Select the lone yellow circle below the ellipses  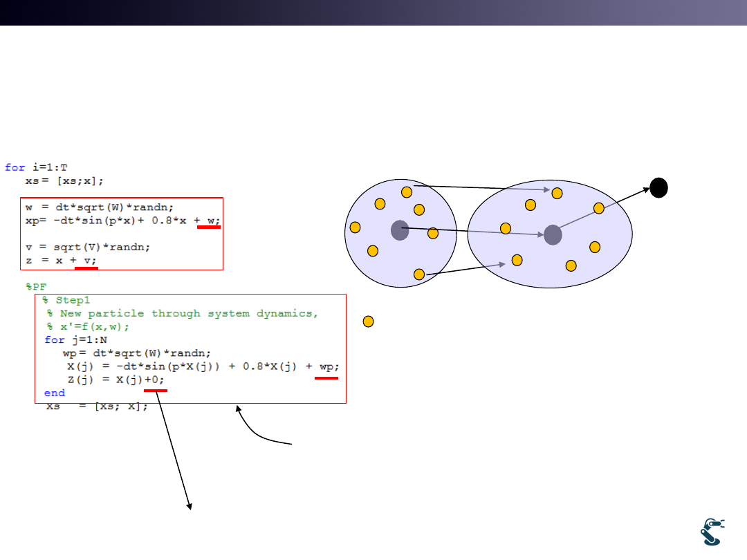click(369, 321)
